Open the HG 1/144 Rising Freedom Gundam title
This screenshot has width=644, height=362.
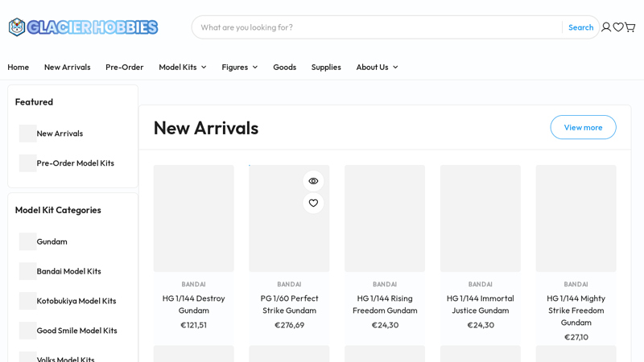point(385,304)
